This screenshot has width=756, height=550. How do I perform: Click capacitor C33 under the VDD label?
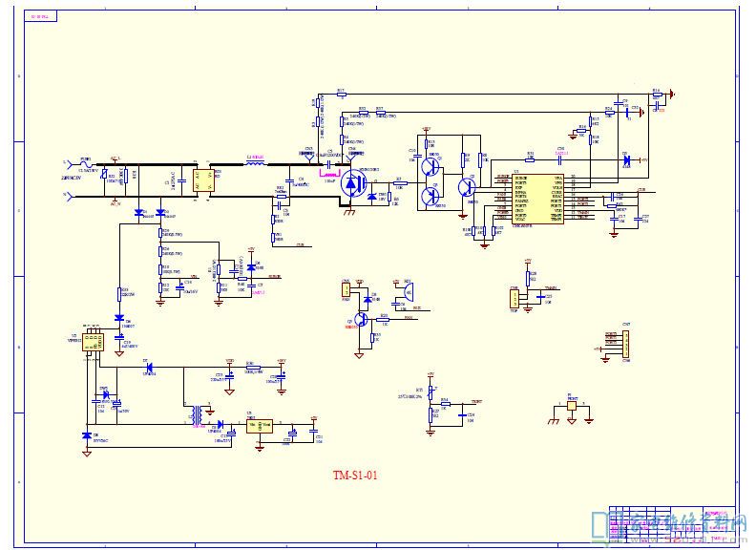pyautogui.click(x=229, y=377)
